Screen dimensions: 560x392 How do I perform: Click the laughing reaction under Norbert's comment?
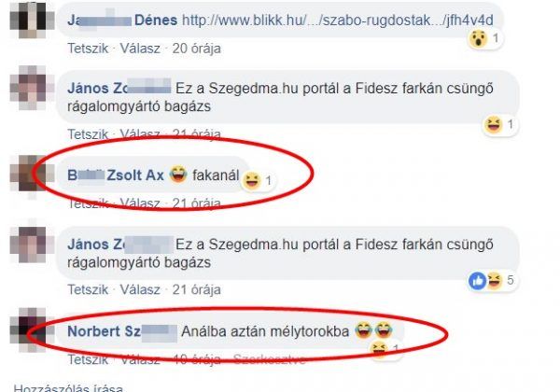(x=379, y=348)
